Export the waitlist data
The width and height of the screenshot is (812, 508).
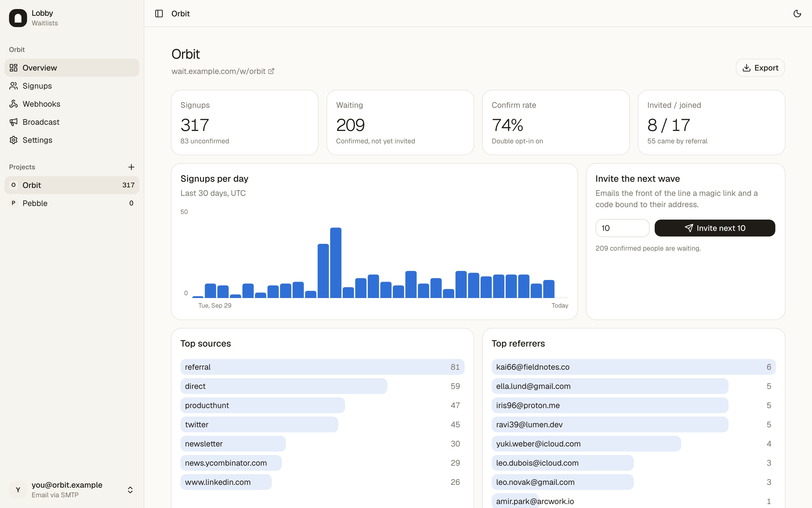tap(760, 68)
